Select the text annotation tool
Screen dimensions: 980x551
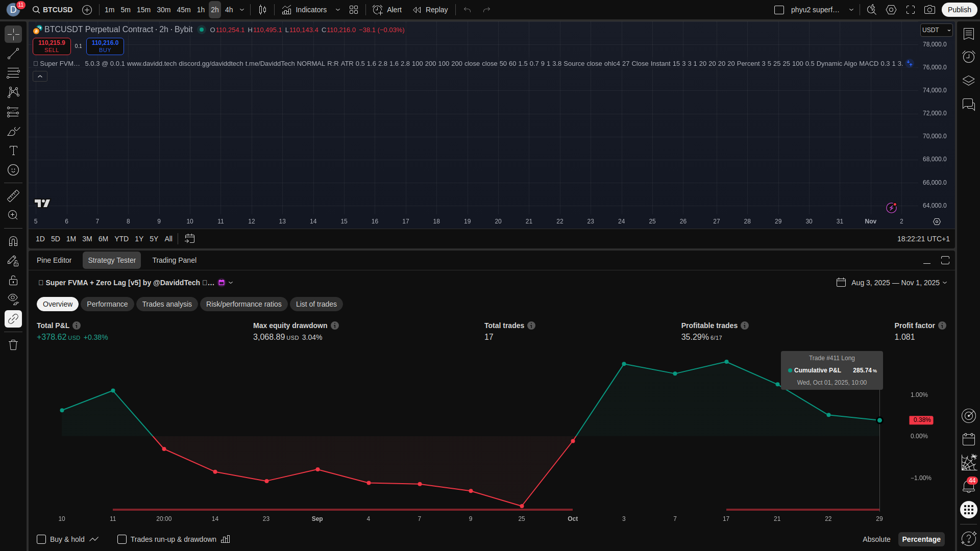[x=13, y=151]
